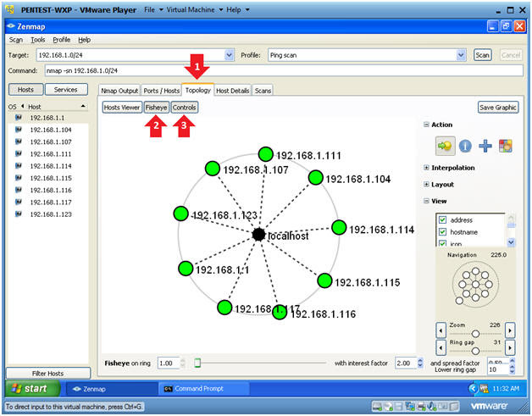Click Zoom increase right arrow button

[510, 330]
